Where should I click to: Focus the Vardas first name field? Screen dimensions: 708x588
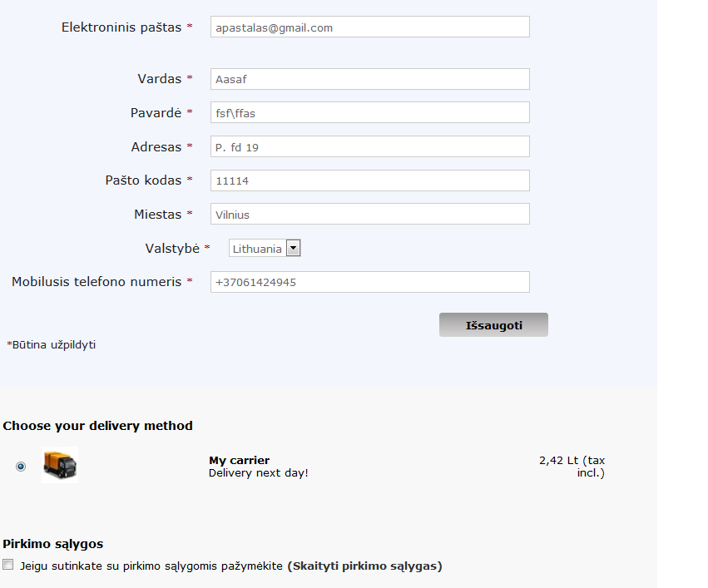(369, 79)
